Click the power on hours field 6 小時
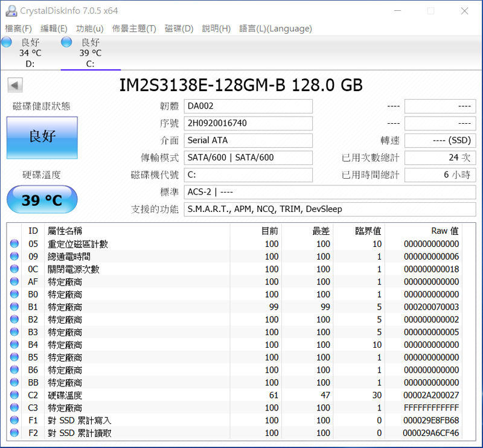 440,175
